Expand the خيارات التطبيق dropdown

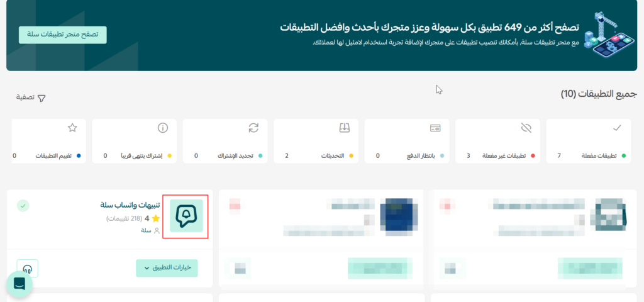pyautogui.click(x=167, y=268)
